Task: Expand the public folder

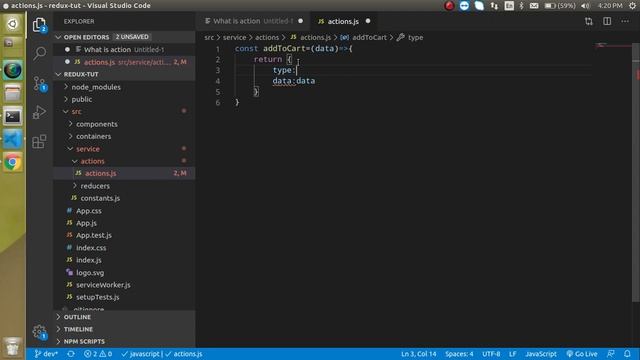Action: (124, 99)
